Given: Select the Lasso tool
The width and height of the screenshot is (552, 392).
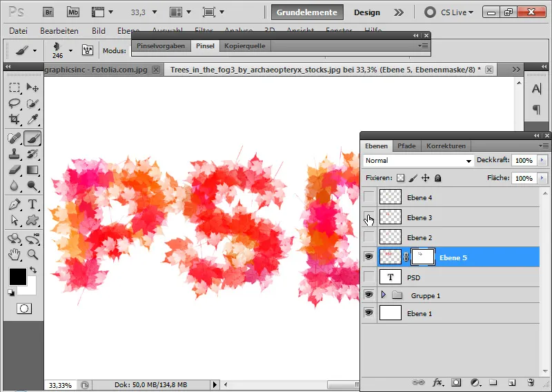Looking at the screenshot, I should click(x=14, y=104).
